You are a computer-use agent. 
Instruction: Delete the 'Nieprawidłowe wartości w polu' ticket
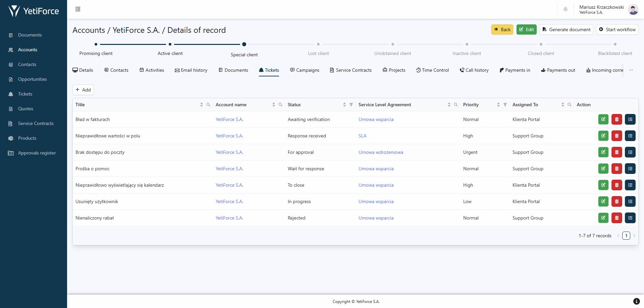pyautogui.click(x=616, y=136)
